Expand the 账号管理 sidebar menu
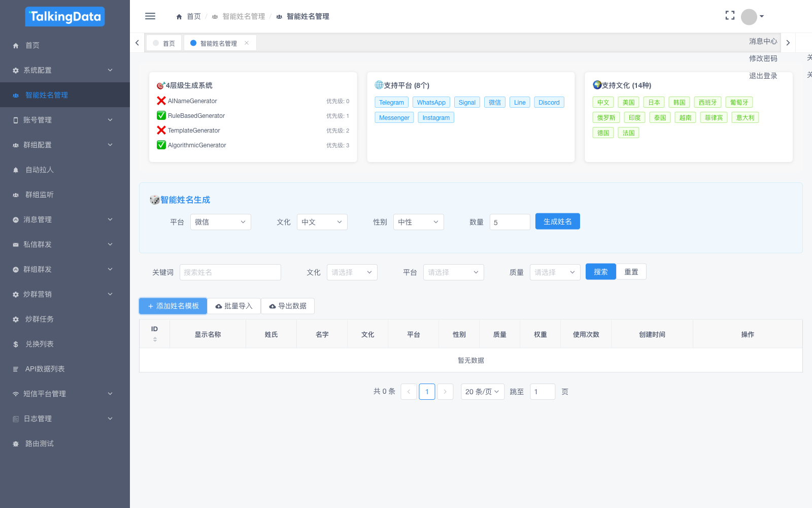 (x=65, y=120)
